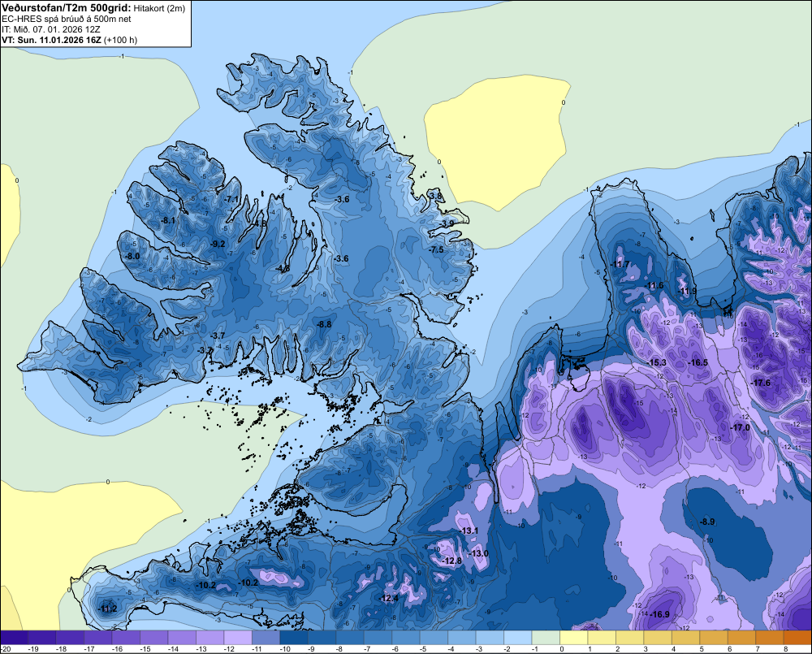Click the 'EC-HRES spá brúuð á 500m net' line
The image size is (812, 654).
click(x=67, y=19)
